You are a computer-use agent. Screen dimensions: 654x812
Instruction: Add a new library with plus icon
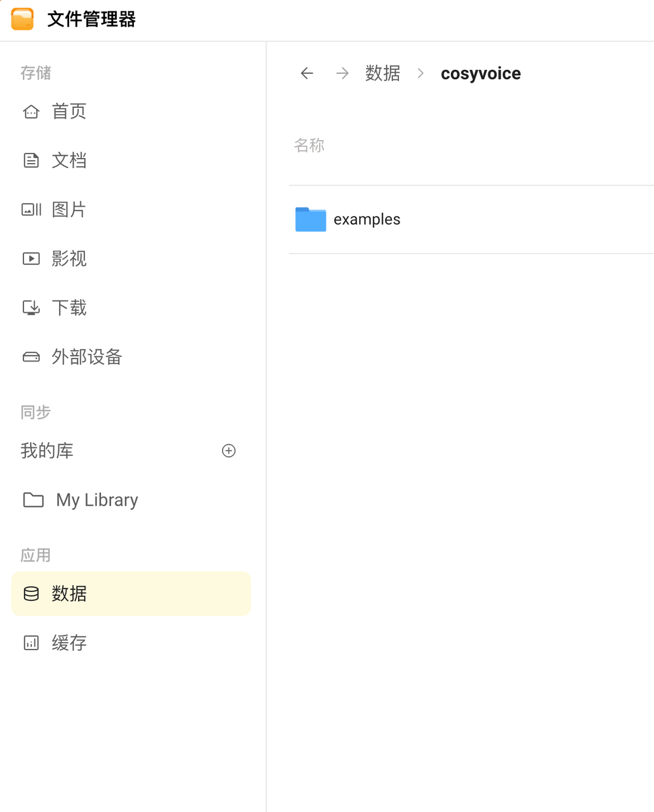(228, 451)
